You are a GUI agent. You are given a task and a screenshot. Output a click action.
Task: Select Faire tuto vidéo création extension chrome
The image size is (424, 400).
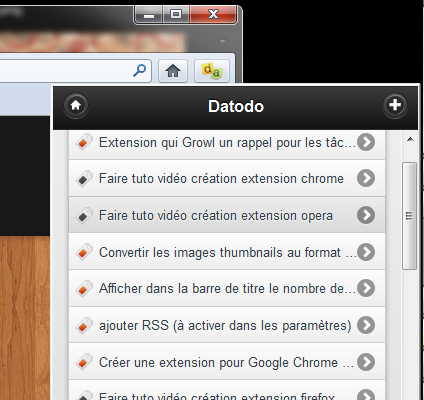227,178
